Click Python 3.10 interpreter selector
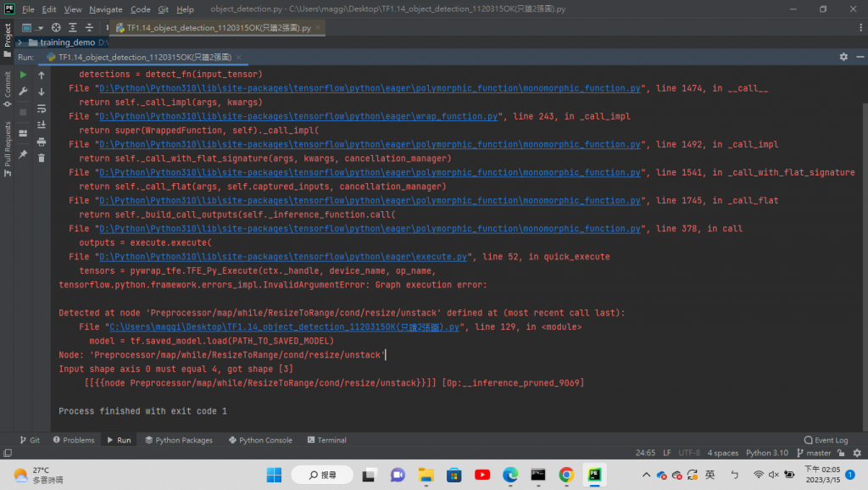Viewport: 868px width, 490px height. click(x=766, y=453)
